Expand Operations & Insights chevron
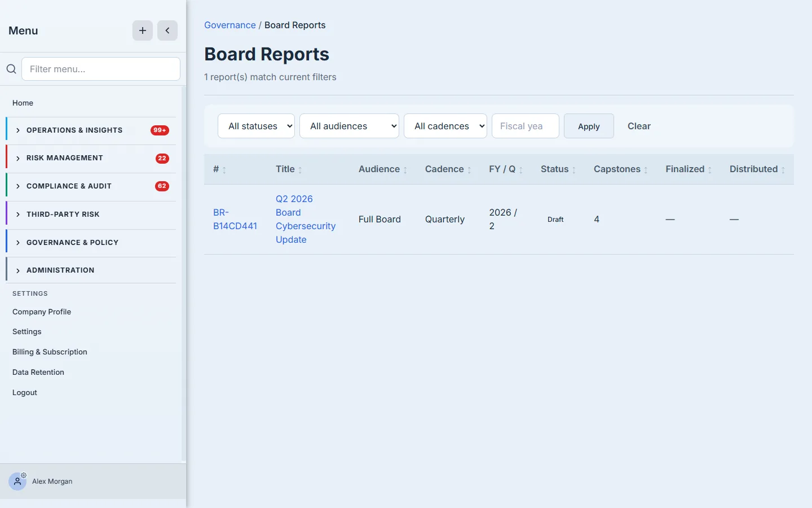Image resolution: width=812 pixels, height=508 pixels. coord(18,130)
